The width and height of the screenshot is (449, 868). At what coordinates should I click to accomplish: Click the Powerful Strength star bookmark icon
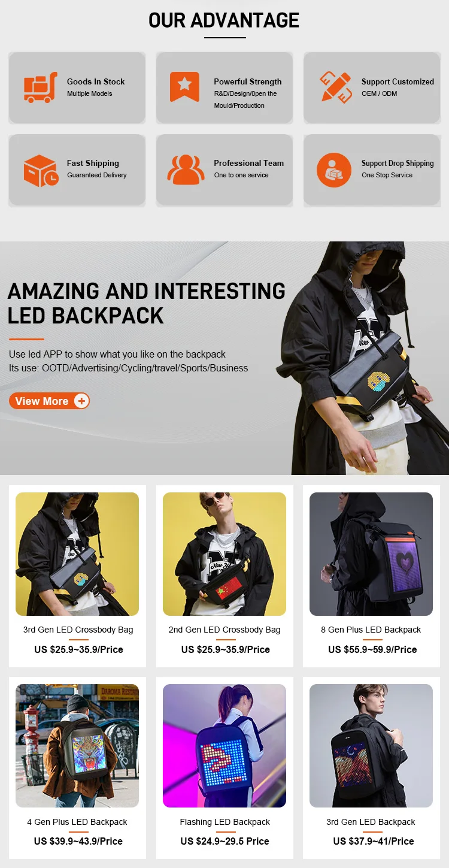point(184,87)
